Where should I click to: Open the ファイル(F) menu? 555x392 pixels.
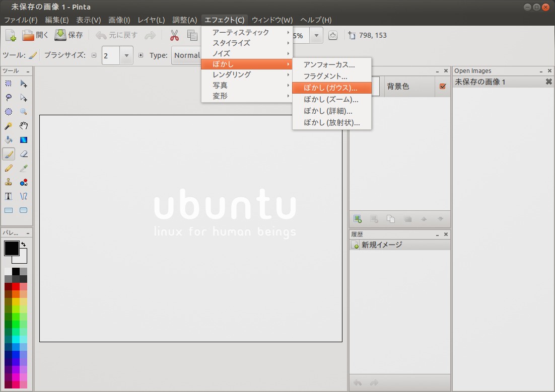21,20
